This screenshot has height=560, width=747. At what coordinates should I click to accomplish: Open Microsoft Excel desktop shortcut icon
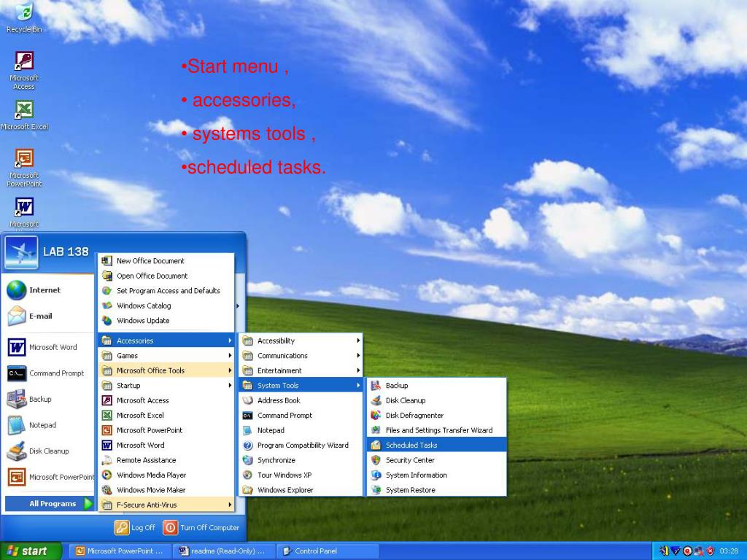point(24,109)
